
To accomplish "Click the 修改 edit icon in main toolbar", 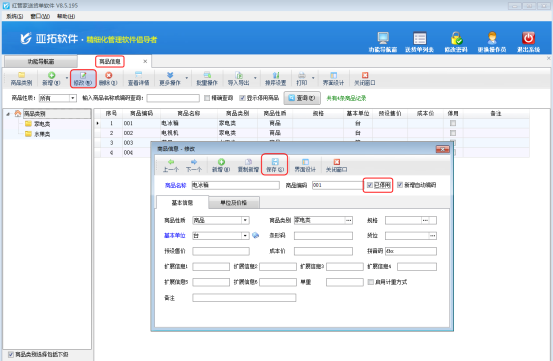I will tap(83, 75).
